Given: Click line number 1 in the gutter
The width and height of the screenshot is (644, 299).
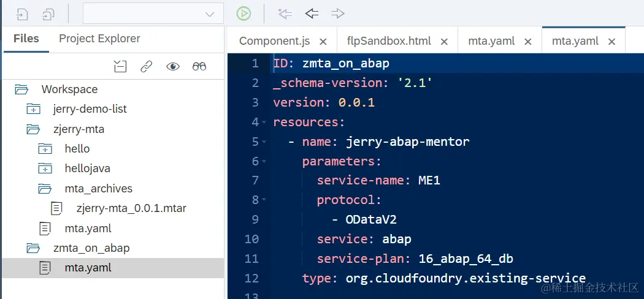Looking at the screenshot, I should [255, 63].
